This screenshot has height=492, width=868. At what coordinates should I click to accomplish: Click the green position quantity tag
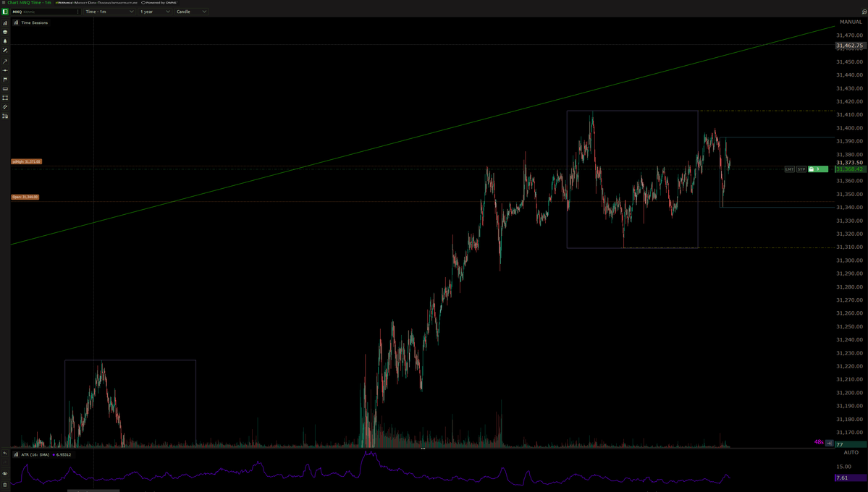[x=817, y=169]
